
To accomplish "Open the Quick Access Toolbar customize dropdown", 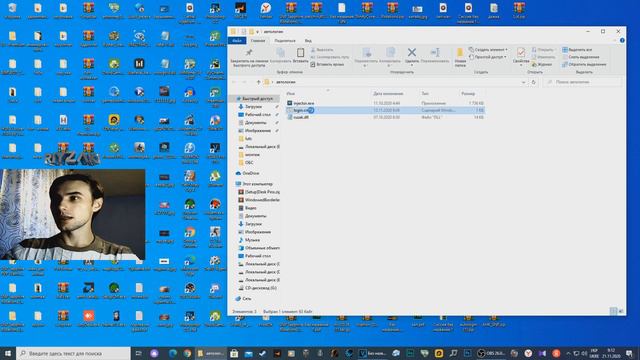I will 258,31.
